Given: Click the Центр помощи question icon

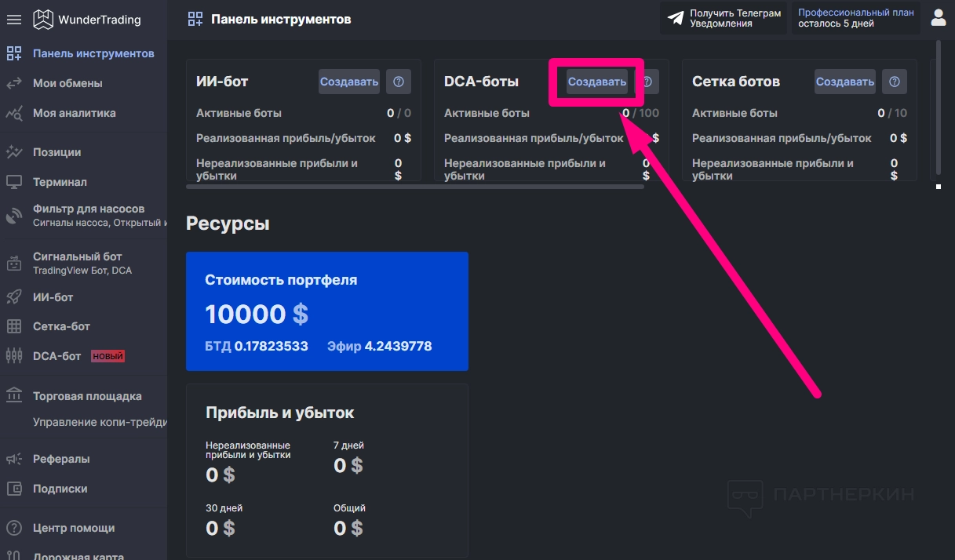Looking at the screenshot, I should 13,528.
